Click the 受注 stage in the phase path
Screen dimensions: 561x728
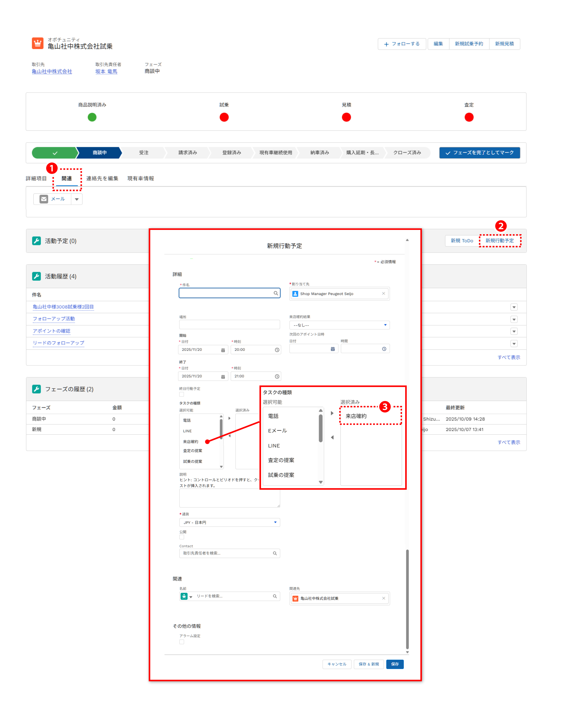click(144, 152)
